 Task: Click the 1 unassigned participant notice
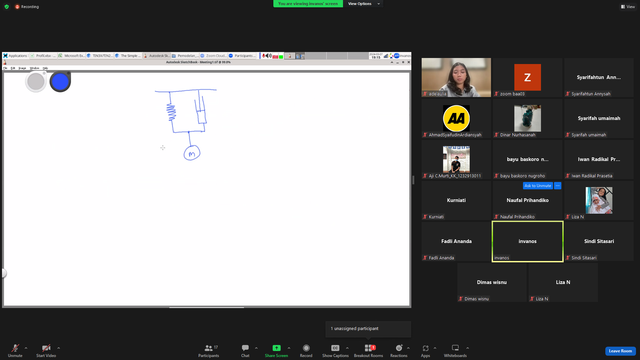[368, 329]
